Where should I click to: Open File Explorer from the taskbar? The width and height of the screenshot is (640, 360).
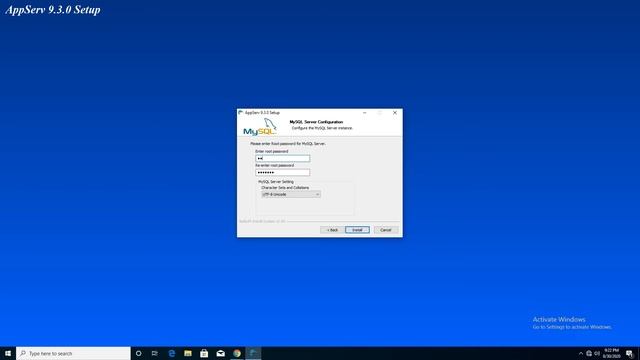[188, 353]
